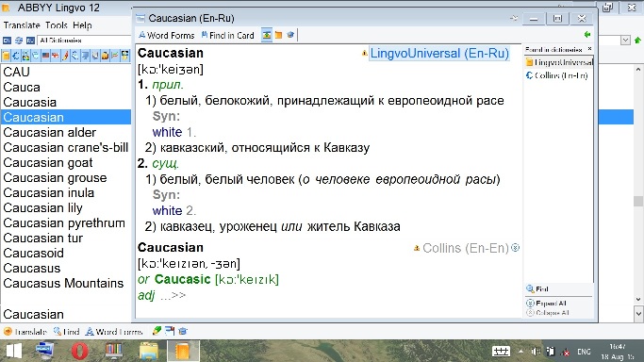Image resolution: width=644 pixels, height=362 pixels.
Task: Close the Found in dictionaries panel
Action: (x=590, y=49)
